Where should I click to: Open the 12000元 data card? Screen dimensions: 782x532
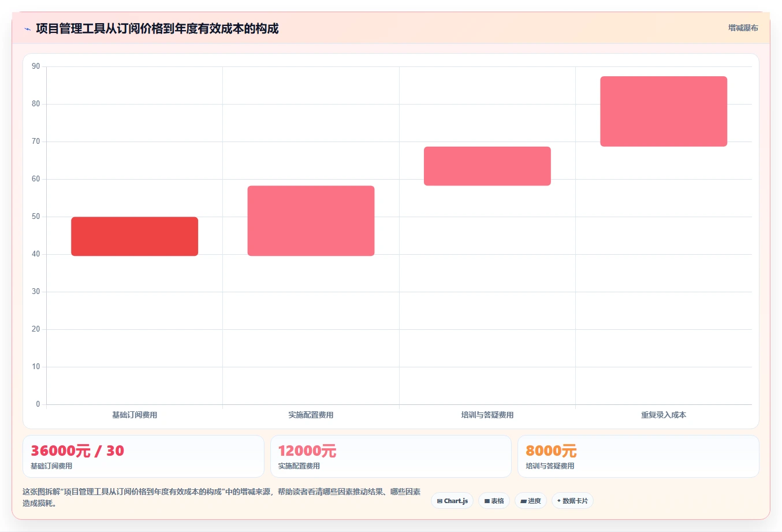(x=391, y=456)
